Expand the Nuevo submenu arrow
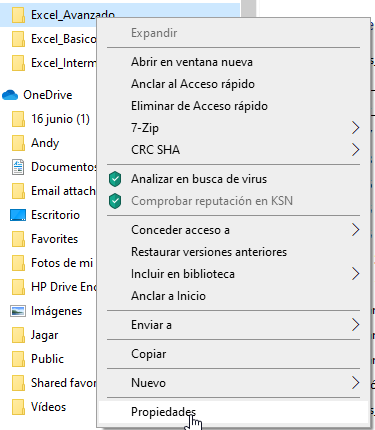This screenshot has width=375, height=430. click(x=355, y=383)
